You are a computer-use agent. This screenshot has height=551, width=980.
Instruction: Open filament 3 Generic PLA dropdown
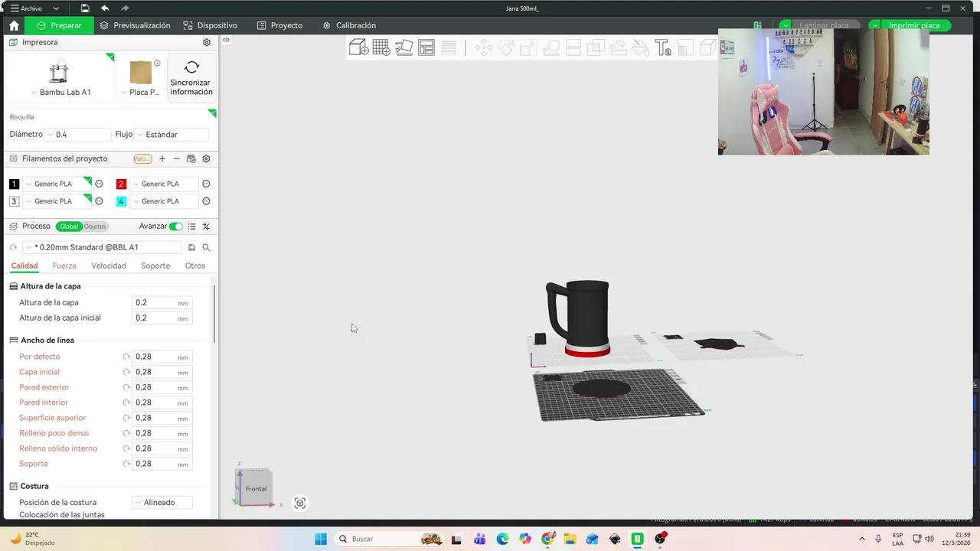tap(57, 201)
